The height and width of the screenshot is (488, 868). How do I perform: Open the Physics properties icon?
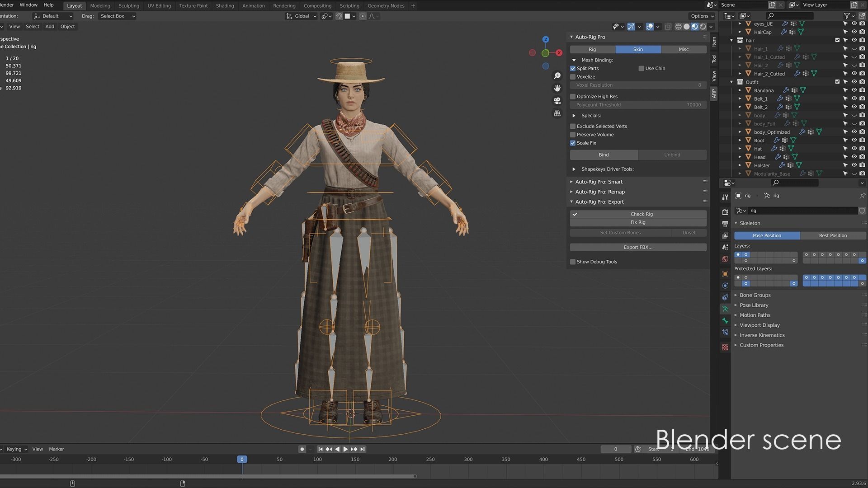[725, 286]
